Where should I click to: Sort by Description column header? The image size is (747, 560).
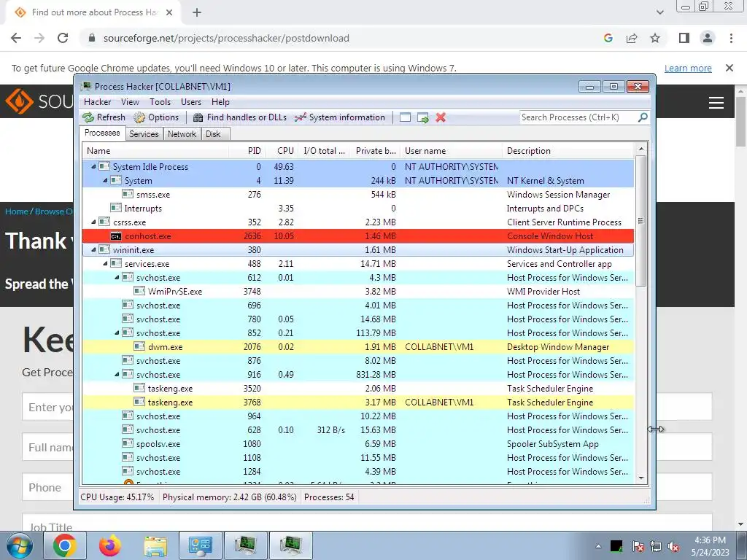[568, 151]
